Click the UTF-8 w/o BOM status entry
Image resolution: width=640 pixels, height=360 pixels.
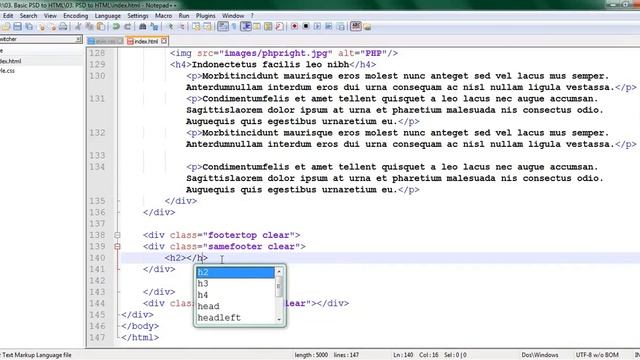tap(597, 355)
